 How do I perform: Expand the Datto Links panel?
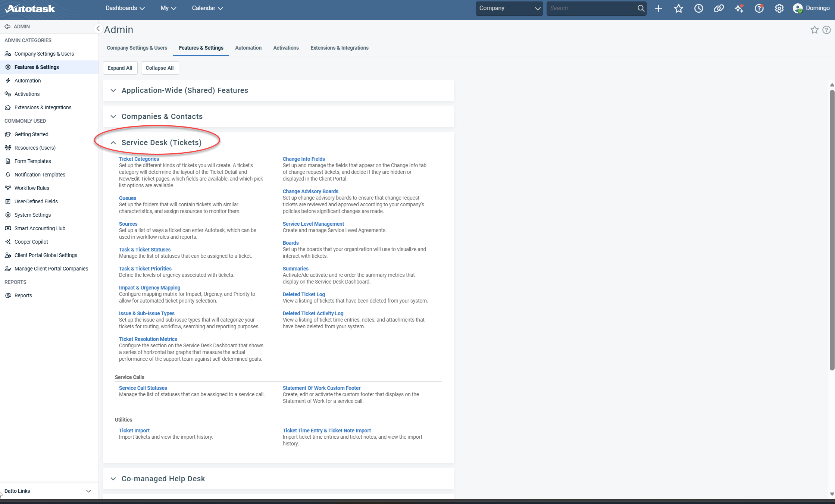88,491
